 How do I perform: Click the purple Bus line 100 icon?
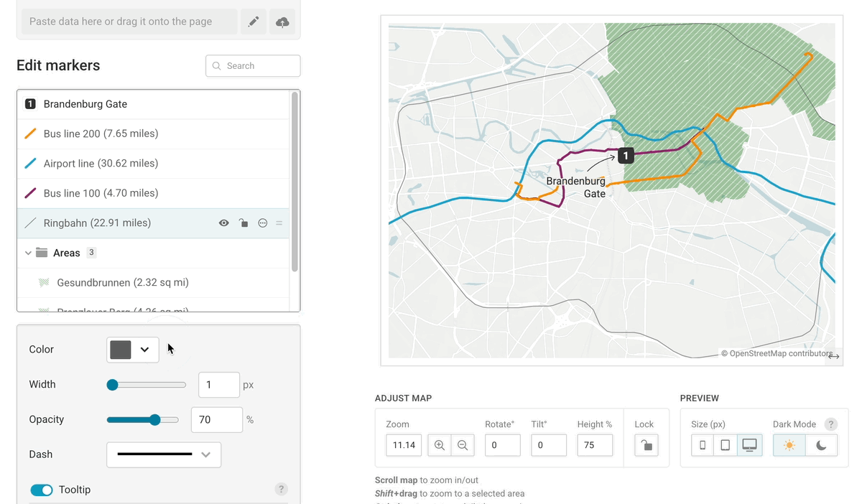[x=30, y=193]
